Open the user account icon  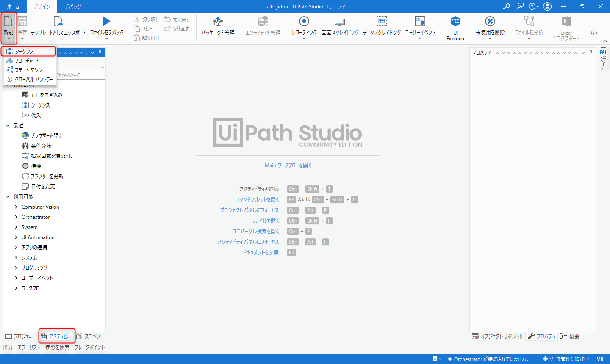coord(547,6)
